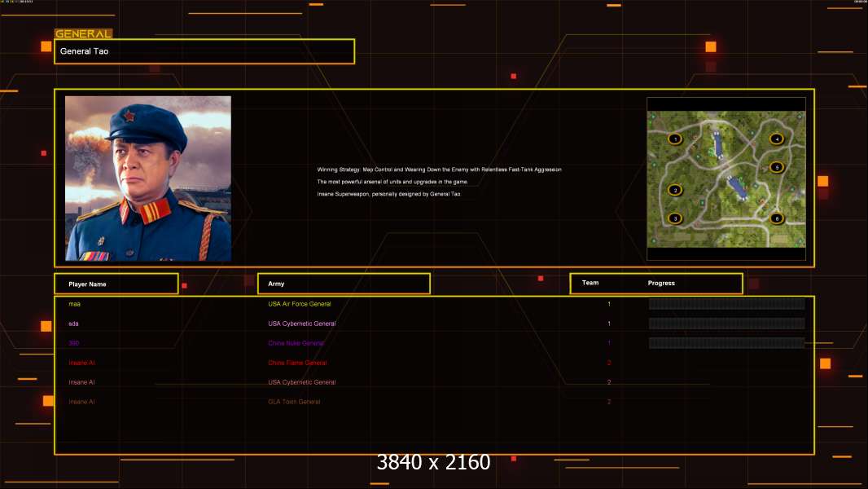Viewport: 868px width, 489px height.
Task: Click USA Cybernetic General in the Insane AI row
Action: tap(302, 382)
